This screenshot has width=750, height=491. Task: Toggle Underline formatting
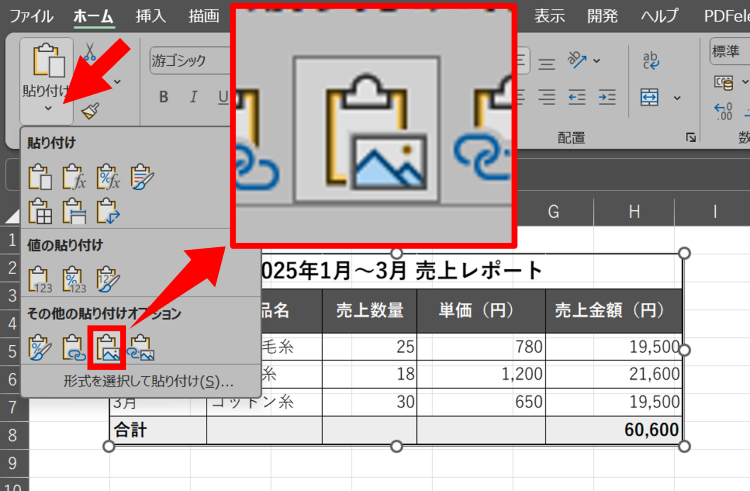coord(223,97)
